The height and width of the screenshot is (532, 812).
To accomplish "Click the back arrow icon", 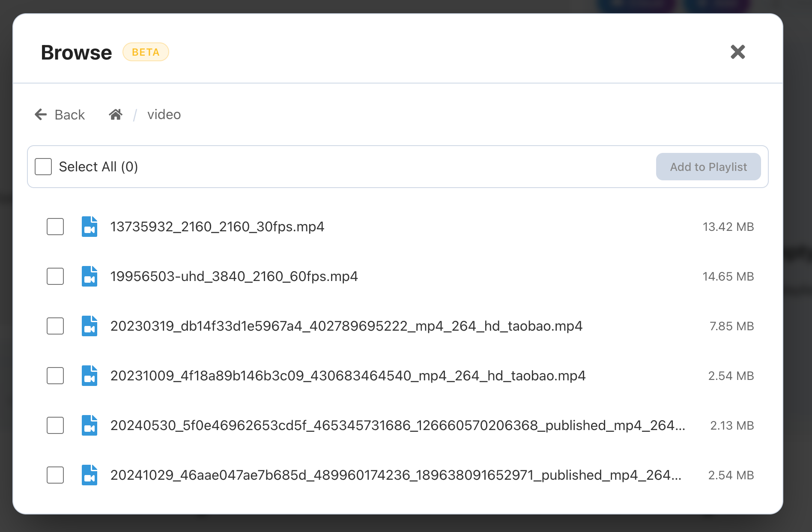I will 40,114.
